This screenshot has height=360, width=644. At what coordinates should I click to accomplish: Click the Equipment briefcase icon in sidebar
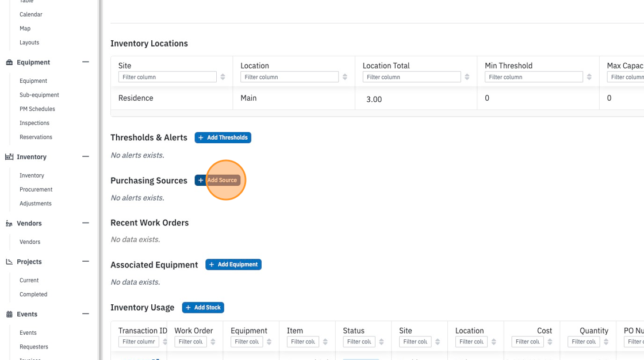[9, 63]
